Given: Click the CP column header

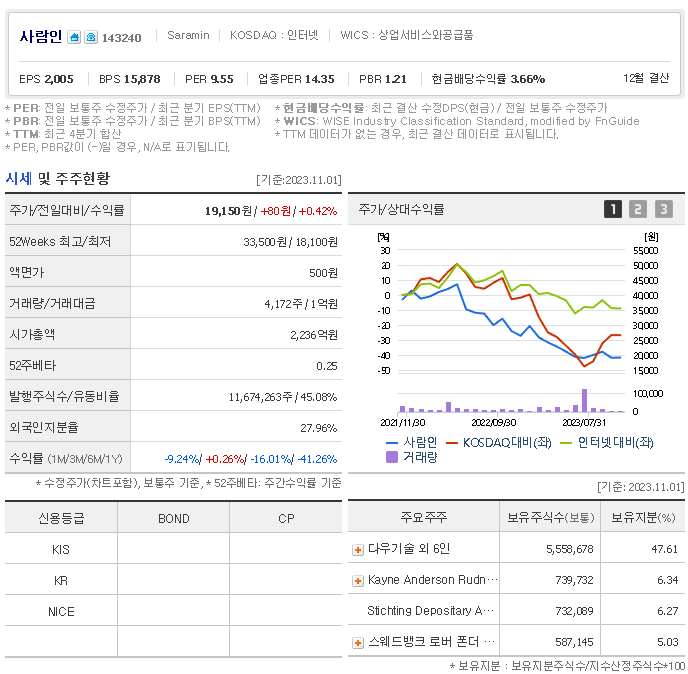Looking at the screenshot, I should 286,518.
